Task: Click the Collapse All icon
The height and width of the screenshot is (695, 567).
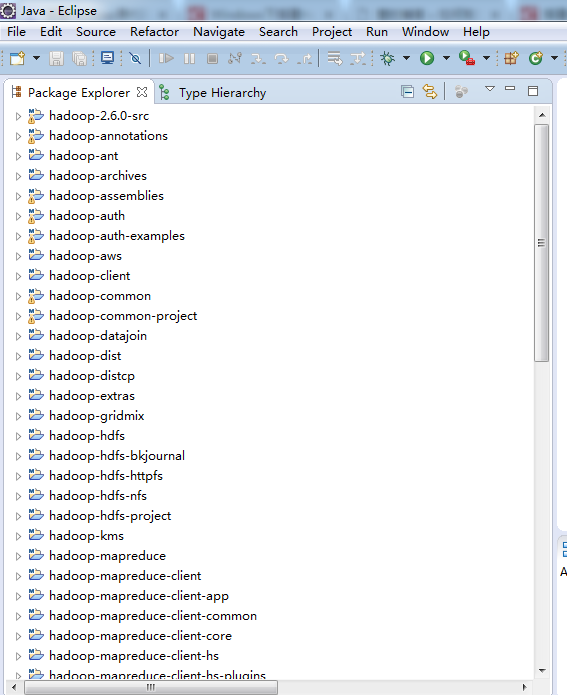Action: coord(407,92)
